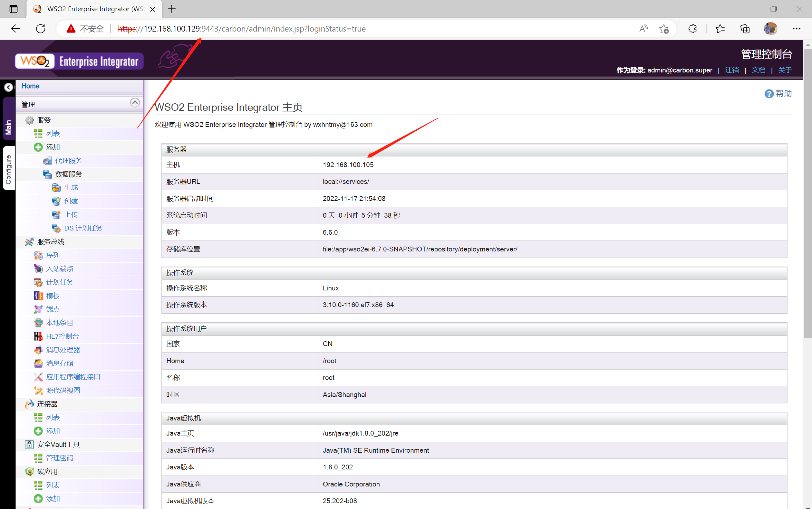Click the 生成 data service icon

[56, 188]
